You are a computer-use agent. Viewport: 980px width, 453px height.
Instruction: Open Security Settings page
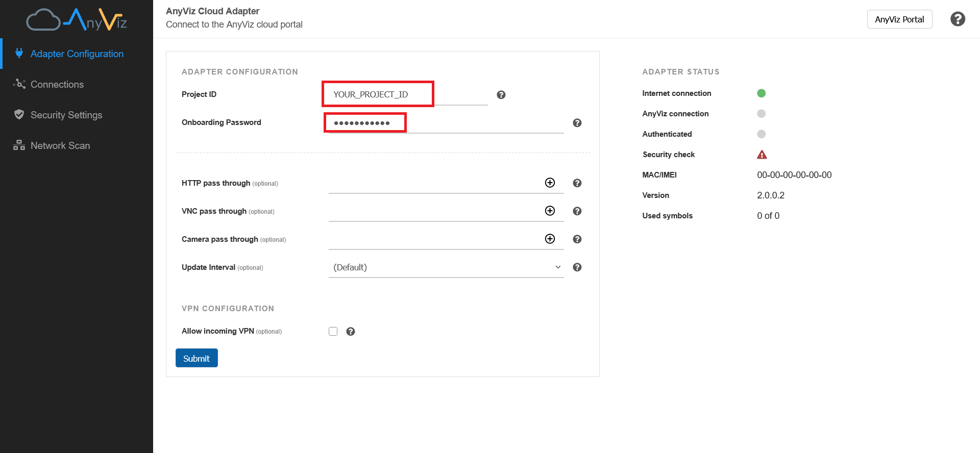click(77, 115)
